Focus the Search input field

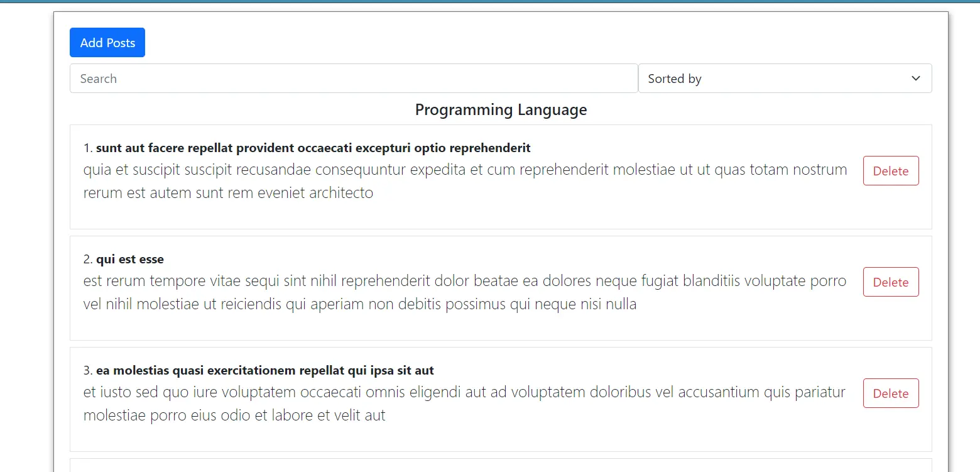pyautogui.click(x=354, y=79)
